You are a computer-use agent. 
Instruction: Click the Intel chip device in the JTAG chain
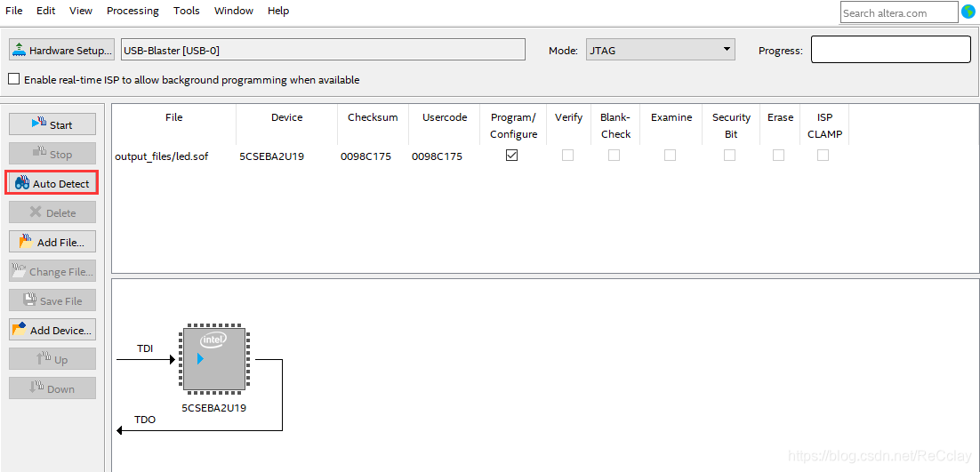213,359
